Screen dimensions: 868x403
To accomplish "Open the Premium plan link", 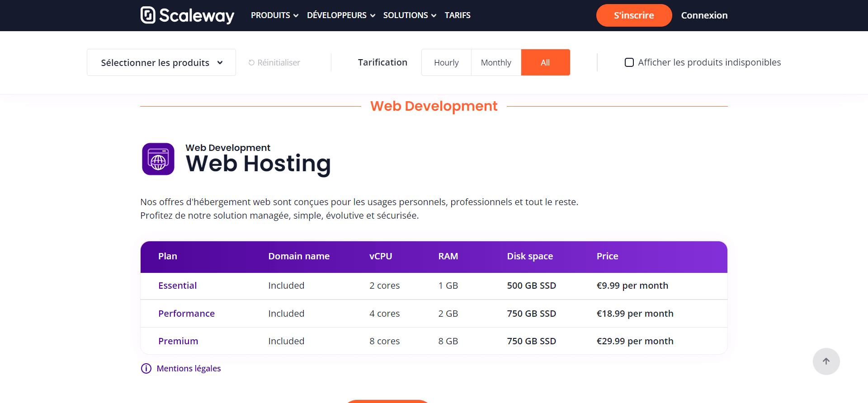I will (178, 341).
